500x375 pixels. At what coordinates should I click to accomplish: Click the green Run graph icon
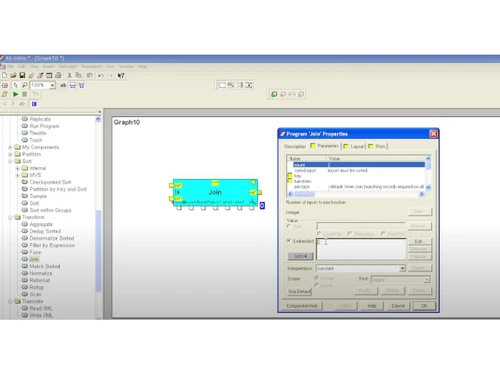coord(15,94)
